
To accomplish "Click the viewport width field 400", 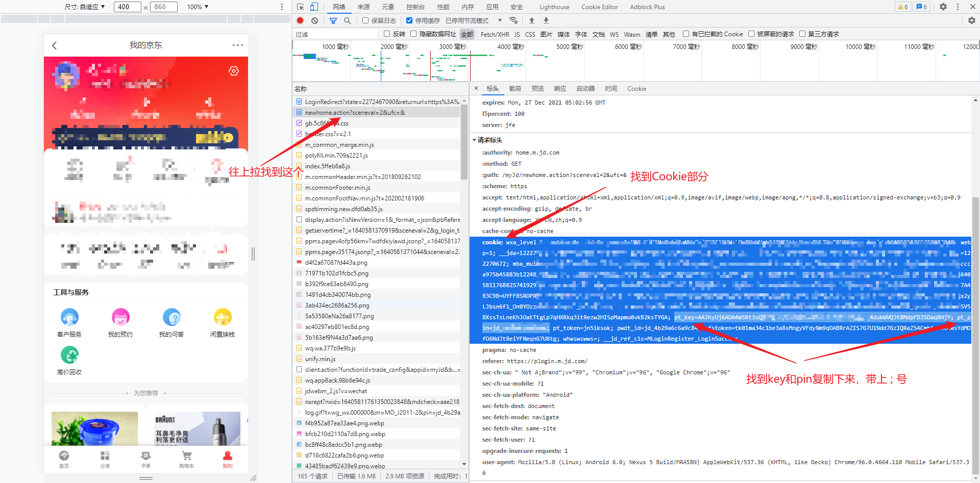I will 127,7.
